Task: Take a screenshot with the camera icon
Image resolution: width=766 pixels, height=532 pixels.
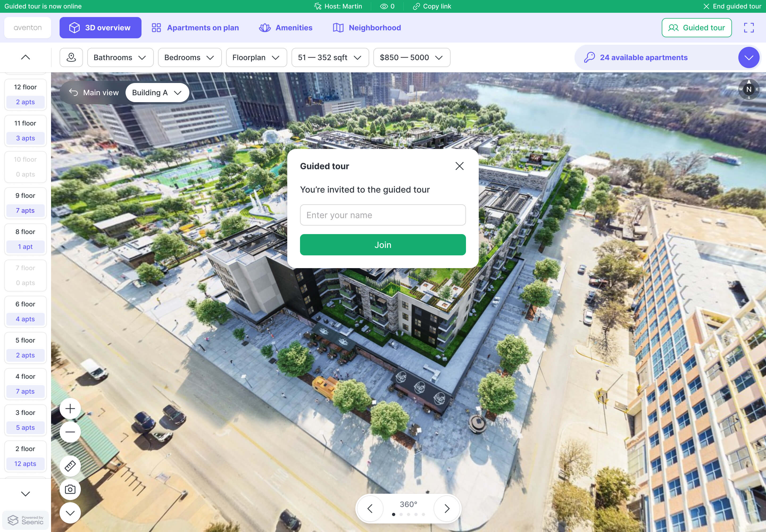Action: [x=70, y=489]
